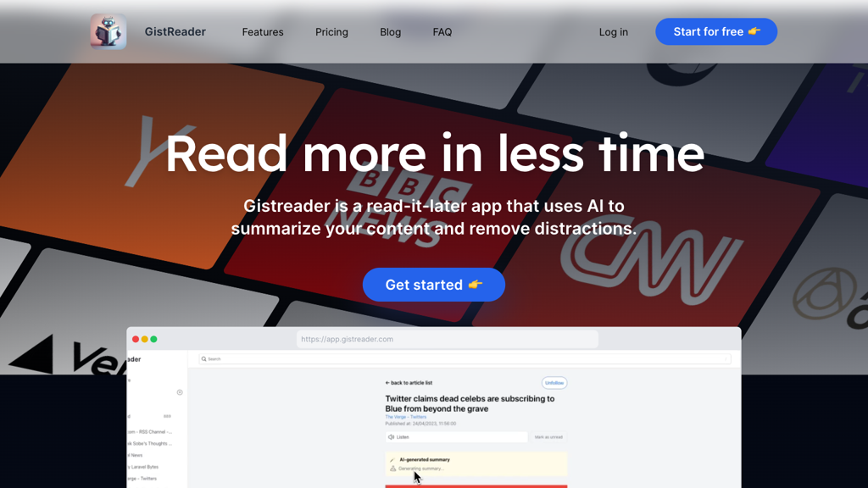The width and height of the screenshot is (868, 488).
Task: Click the circular target icon in the sidebar
Action: coord(180,392)
